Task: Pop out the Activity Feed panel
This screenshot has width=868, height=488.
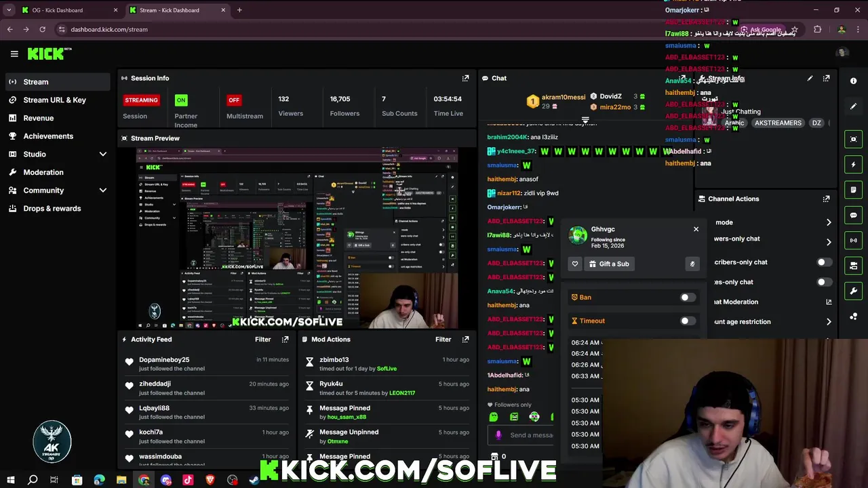Action: (x=285, y=339)
